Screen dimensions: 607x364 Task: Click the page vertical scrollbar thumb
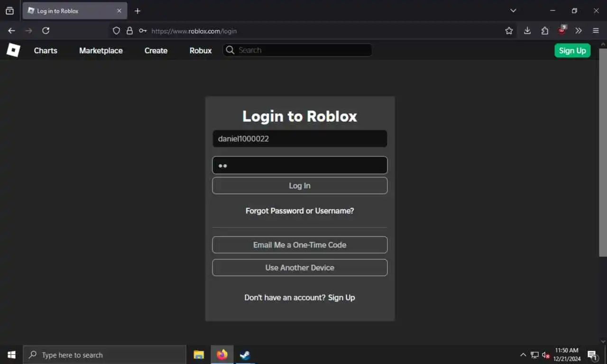(603, 152)
